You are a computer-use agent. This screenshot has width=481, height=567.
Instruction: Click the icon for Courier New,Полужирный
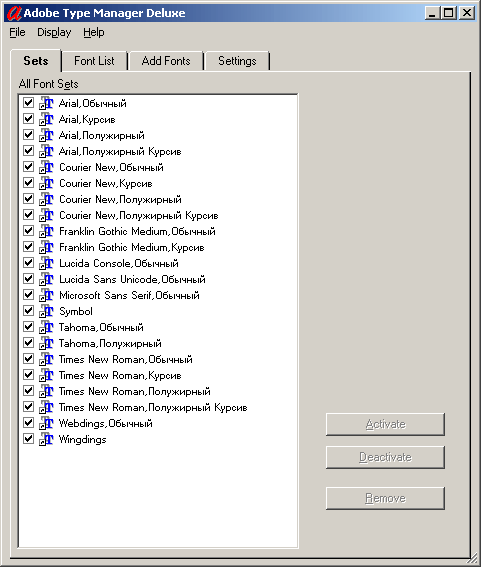click(46, 199)
